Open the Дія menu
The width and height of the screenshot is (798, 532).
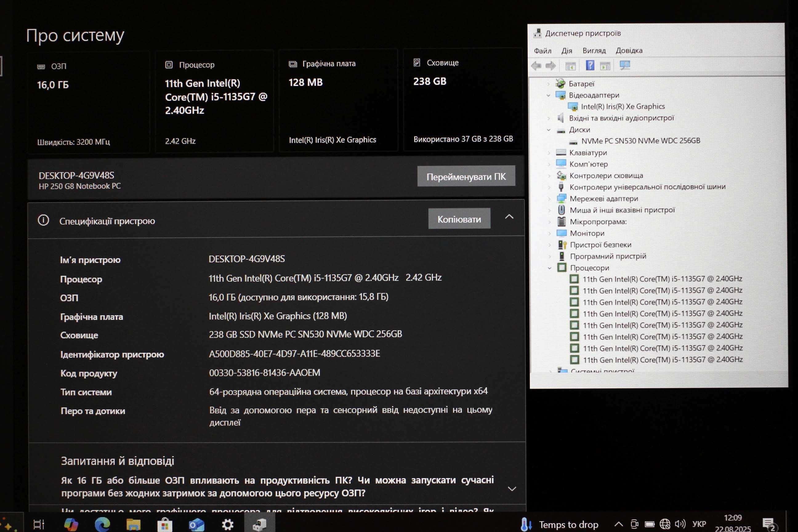566,51
